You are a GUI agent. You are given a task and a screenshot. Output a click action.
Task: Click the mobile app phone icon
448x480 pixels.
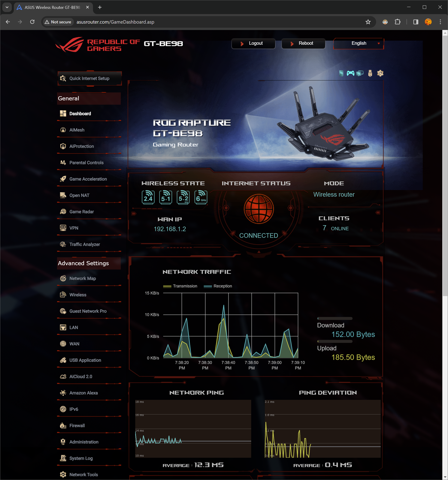coord(341,73)
